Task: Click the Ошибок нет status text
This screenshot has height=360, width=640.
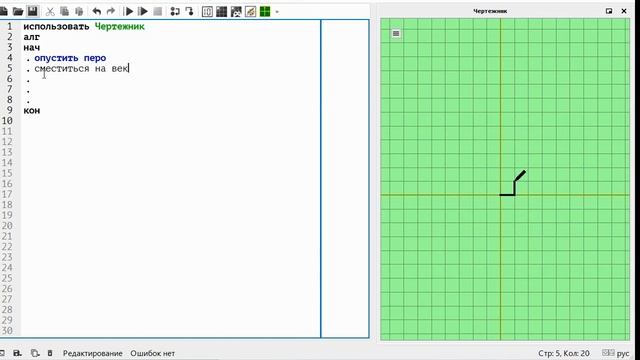Action: (153, 353)
